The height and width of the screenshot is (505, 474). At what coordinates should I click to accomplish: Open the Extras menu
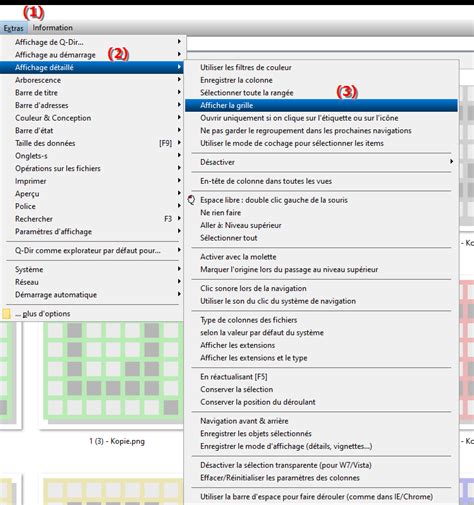click(x=14, y=28)
